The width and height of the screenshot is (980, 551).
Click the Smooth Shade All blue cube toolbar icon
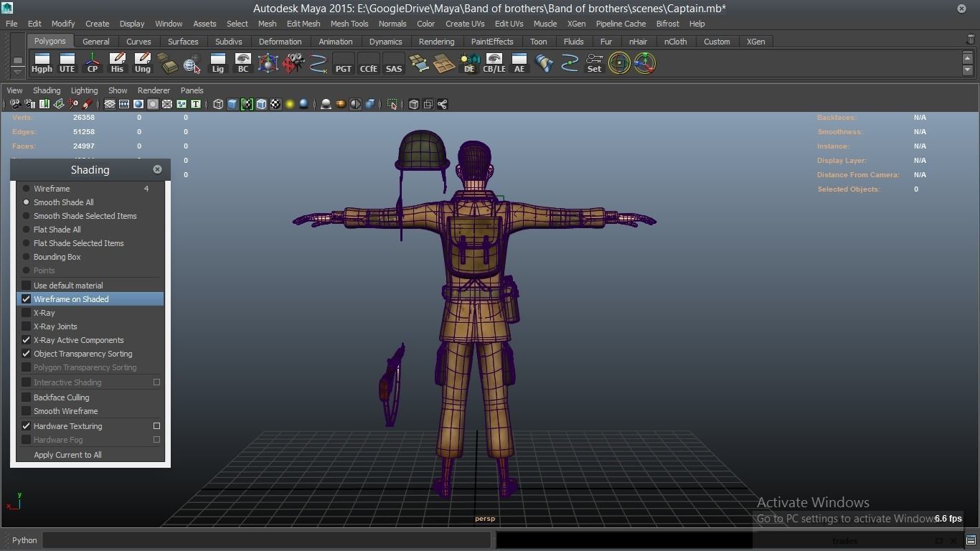click(x=232, y=104)
